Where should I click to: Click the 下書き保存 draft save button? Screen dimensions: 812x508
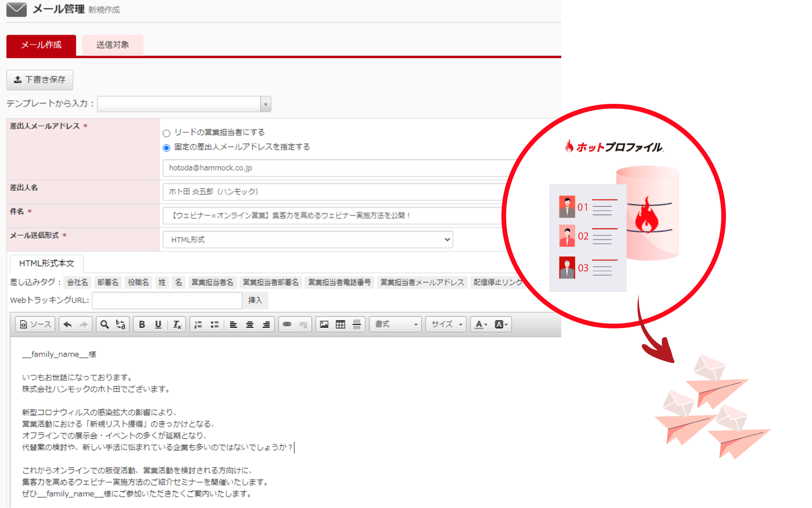click(x=40, y=80)
